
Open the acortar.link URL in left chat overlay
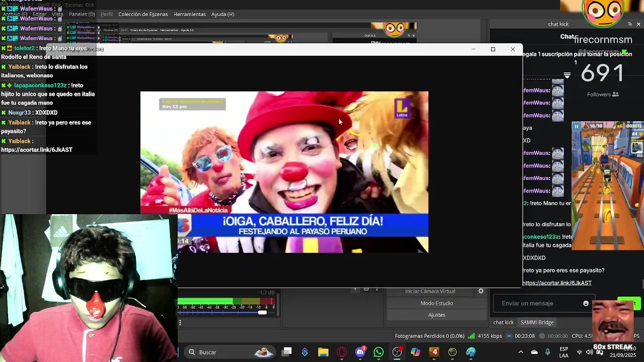tap(37, 150)
